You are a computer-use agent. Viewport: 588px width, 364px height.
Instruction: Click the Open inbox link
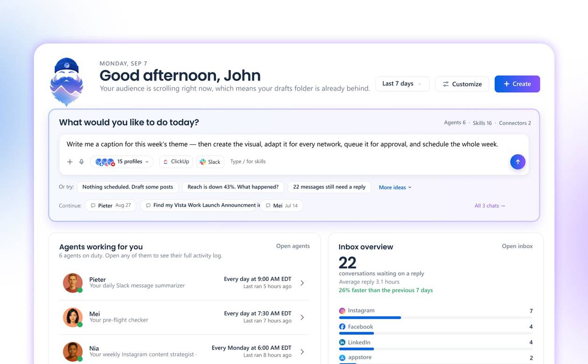pos(517,246)
